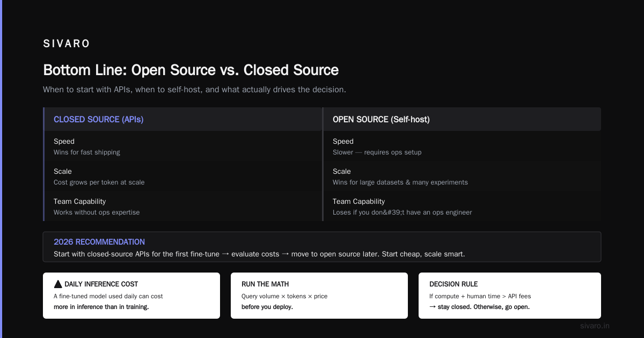The image size is (644, 338).
Task: Click 'Team Capability' label in Closed Source column
Action: (80, 202)
